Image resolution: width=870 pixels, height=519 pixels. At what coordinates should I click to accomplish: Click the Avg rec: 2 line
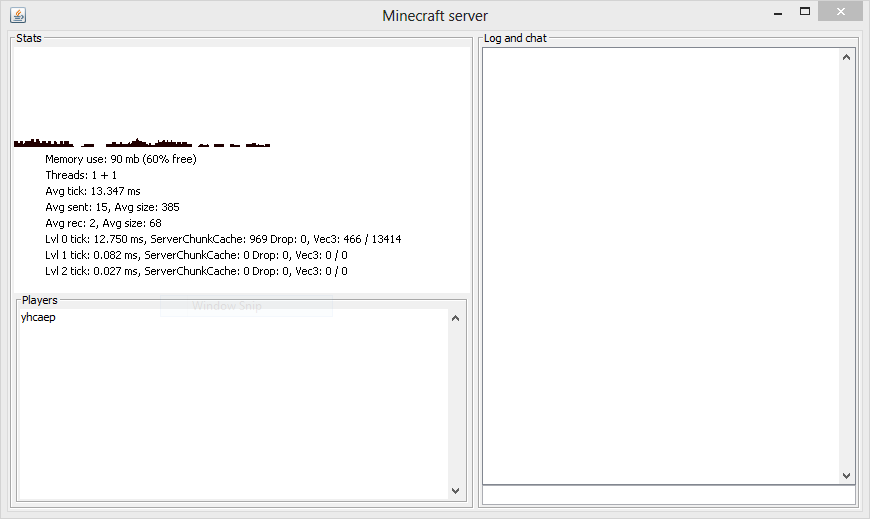pyautogui.click(x=103, y=224)
